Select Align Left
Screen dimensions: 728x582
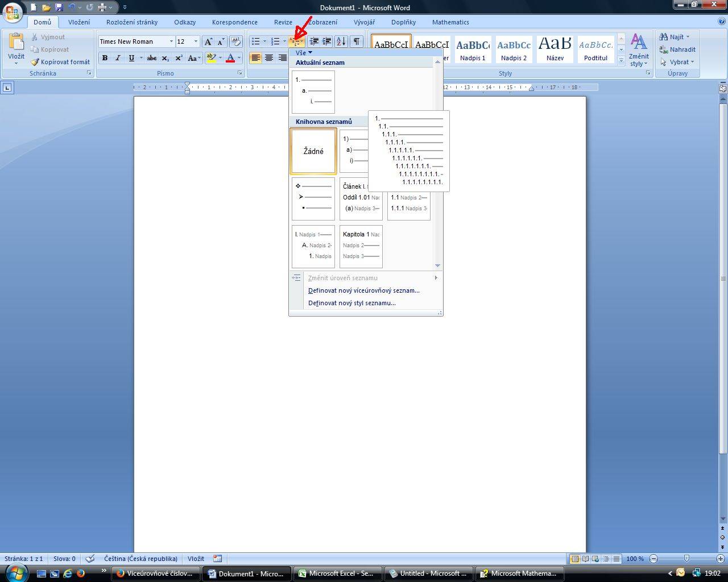tap(256, 58)
